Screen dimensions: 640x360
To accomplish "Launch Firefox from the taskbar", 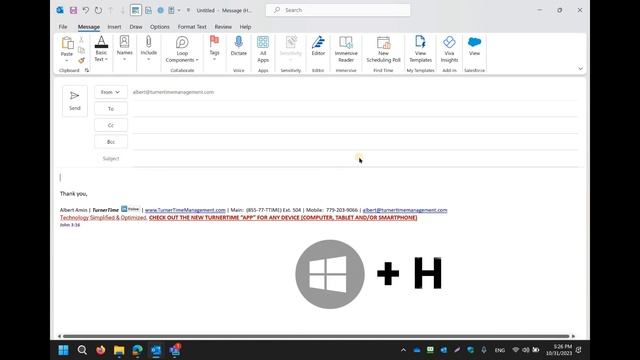I will tap(100, 350).
